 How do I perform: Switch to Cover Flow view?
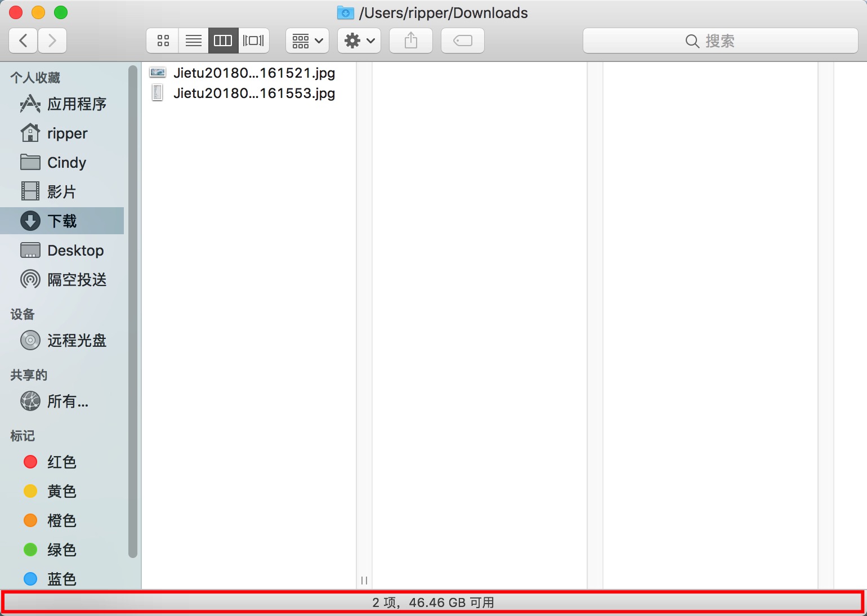pos(253,41)
